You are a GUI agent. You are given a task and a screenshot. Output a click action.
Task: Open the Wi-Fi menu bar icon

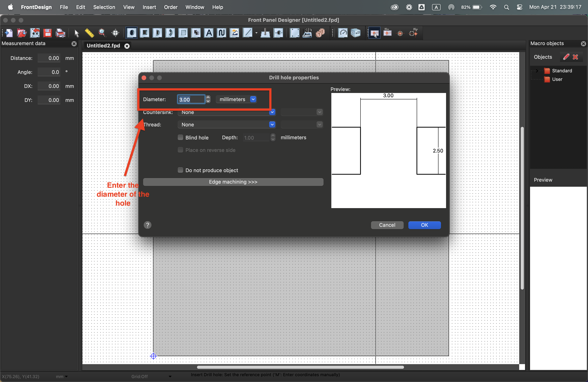point(493,7)
